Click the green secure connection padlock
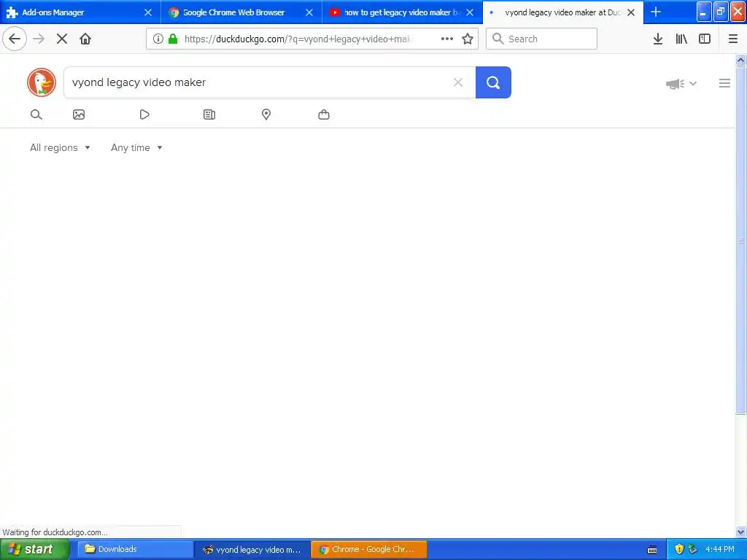 173,39
